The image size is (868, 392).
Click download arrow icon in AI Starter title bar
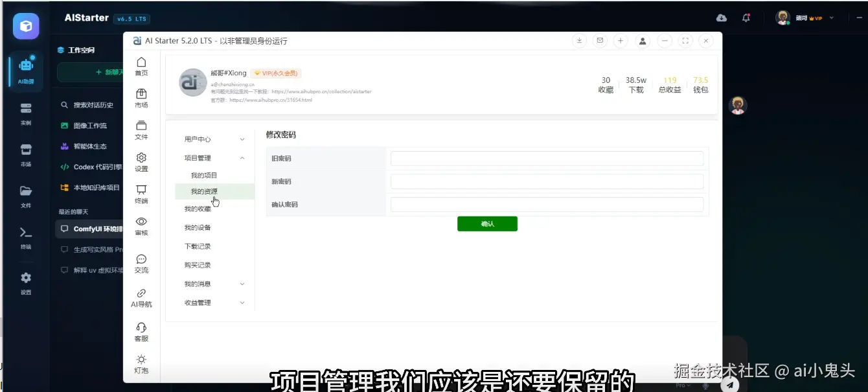[580, 41]
